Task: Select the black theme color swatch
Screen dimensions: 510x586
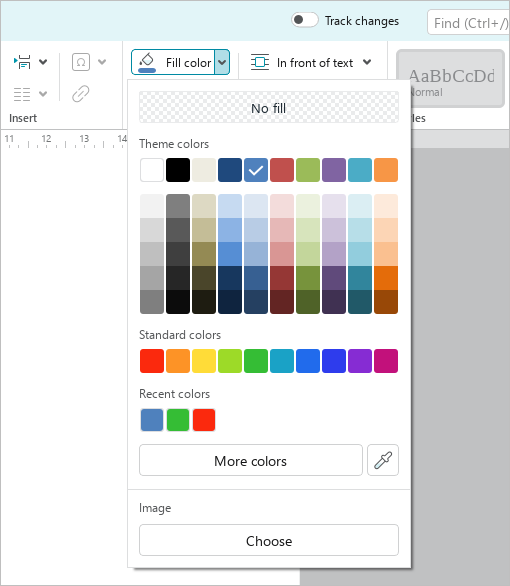Action: [178, 170]
